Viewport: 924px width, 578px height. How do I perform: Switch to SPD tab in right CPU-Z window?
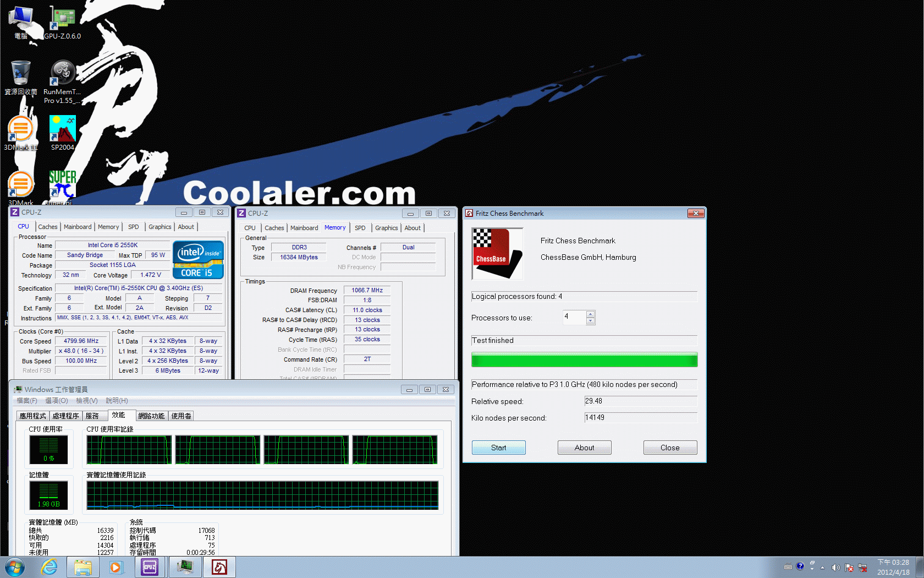pyautogui.click(x=360, y=228)
